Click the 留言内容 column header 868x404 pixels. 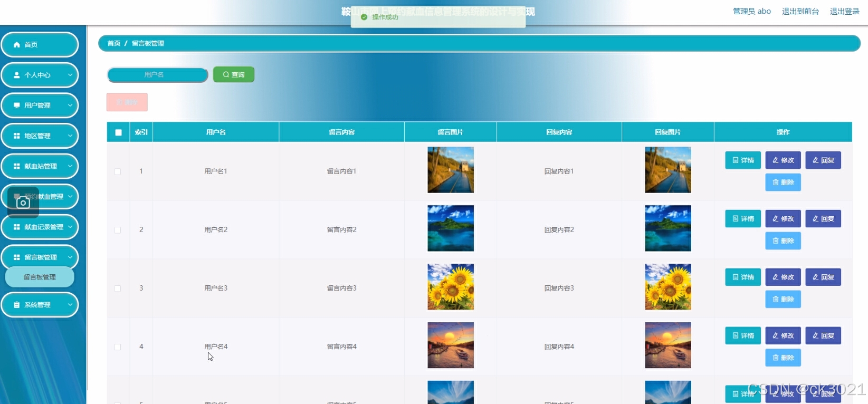click(x=341, y=132)
